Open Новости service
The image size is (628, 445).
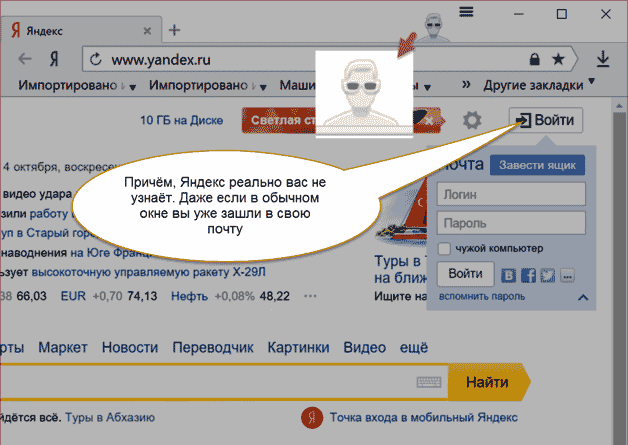(130, 347)
